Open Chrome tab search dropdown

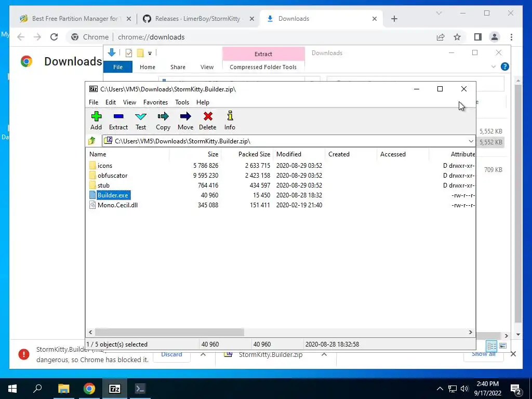[x=438, y=13]
